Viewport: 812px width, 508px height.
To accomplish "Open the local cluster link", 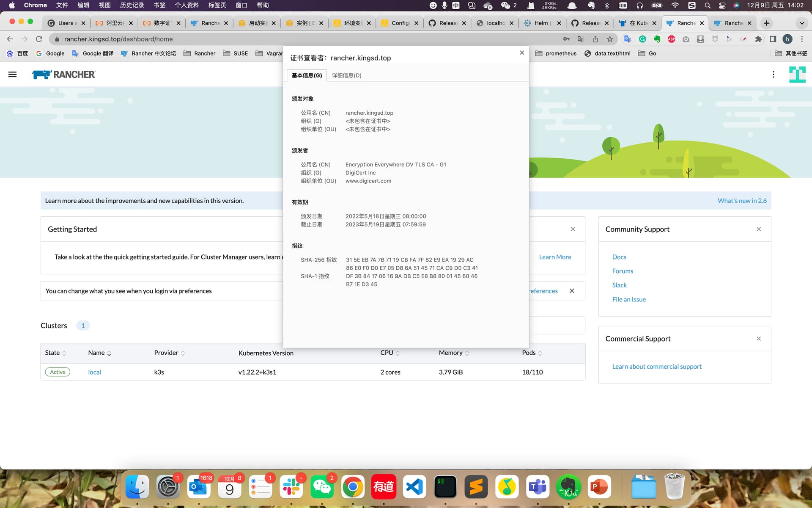I will pos(94,372).
